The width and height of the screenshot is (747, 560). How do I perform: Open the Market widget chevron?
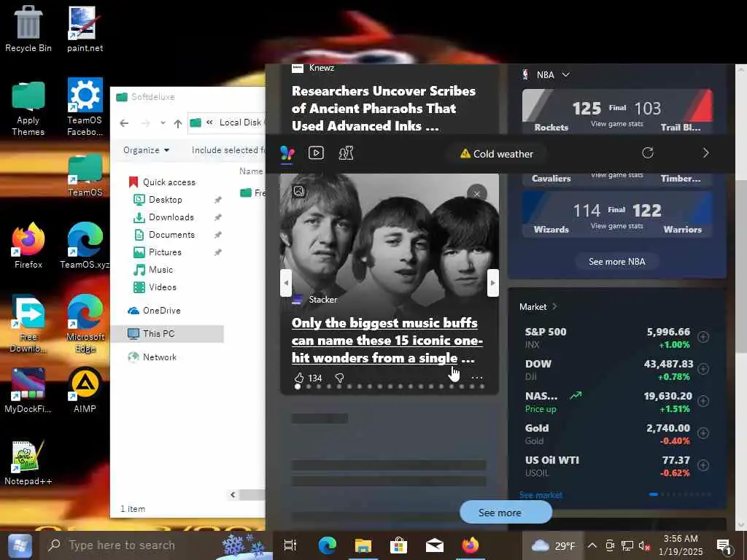(x=554, y=307)
